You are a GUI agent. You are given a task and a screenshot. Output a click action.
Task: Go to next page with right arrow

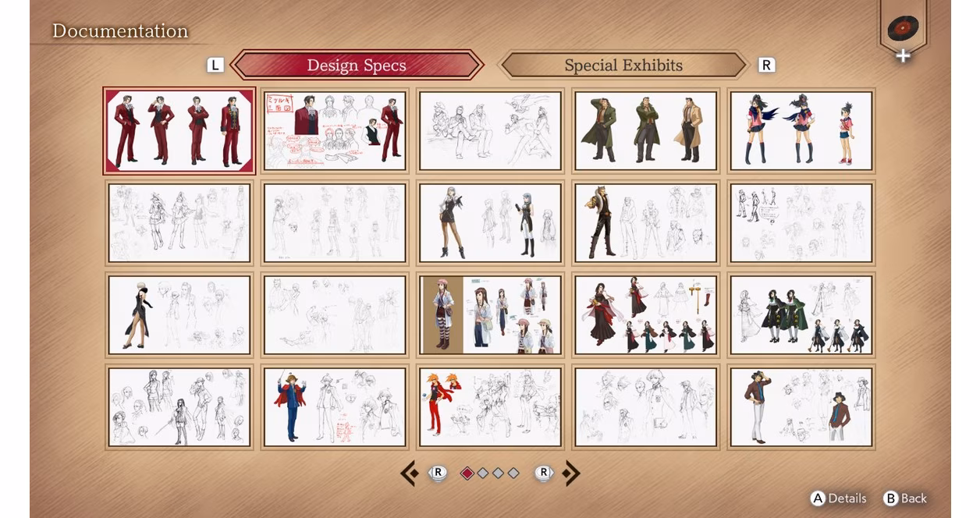click(x=572, y=473)
